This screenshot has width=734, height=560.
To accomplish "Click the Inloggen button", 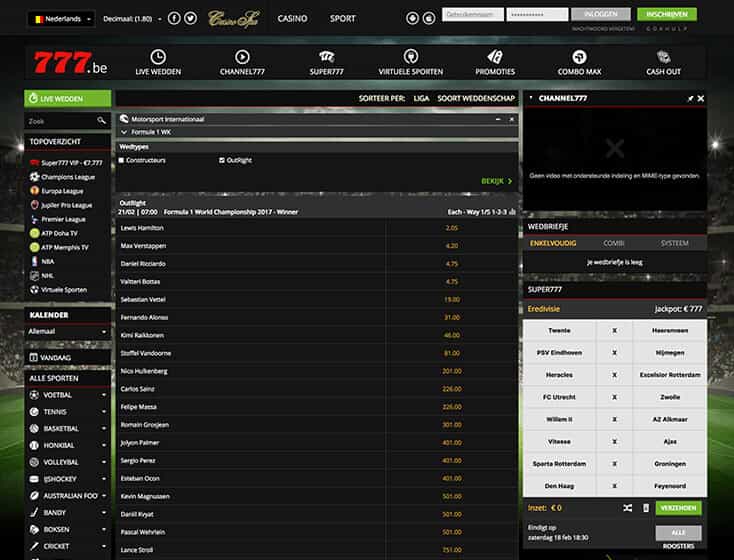I will pyautogui.click(x=601, y=14).
